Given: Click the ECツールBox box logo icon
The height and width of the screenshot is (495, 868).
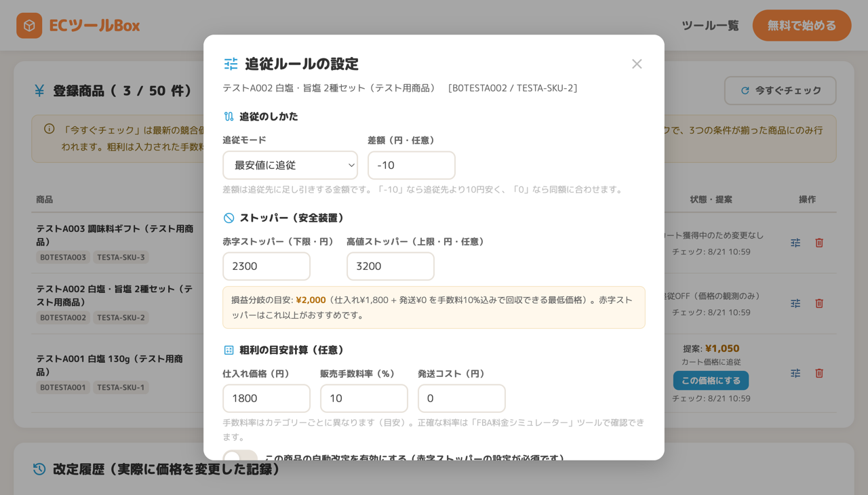Looking at the screenshot, I should (29, 26).
